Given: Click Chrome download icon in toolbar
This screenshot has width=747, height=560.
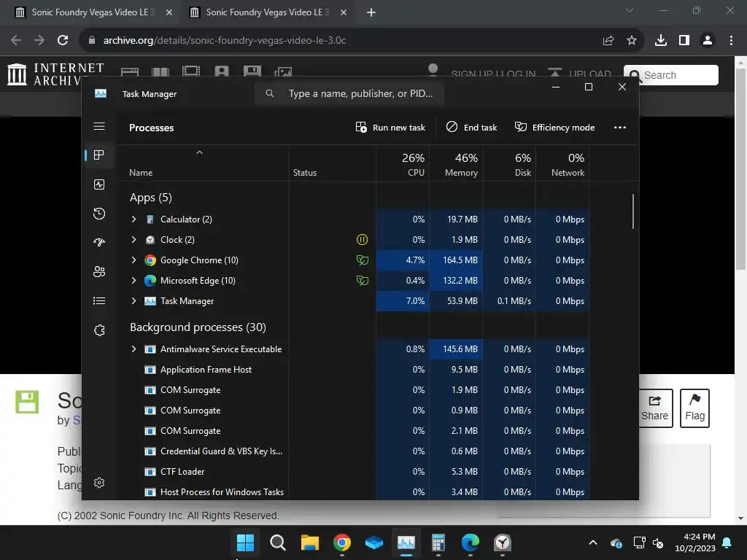Looking at the screenshot, I should click(x=660, y=40).
